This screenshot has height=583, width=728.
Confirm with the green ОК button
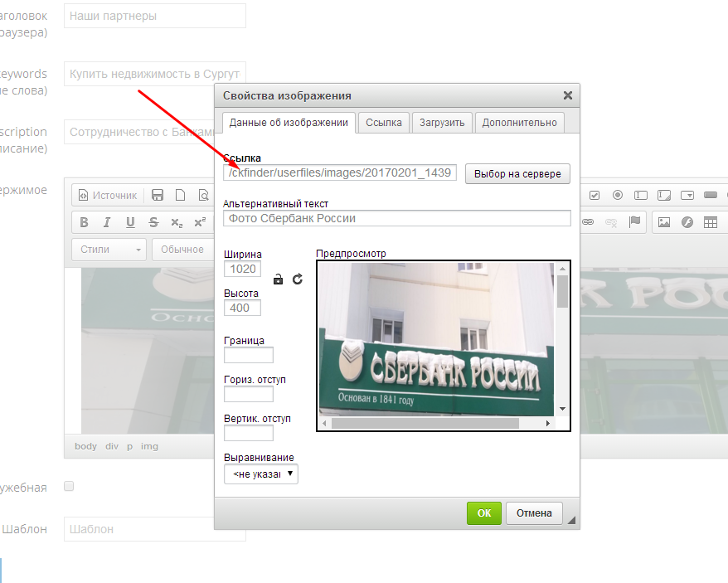point(483,513)
